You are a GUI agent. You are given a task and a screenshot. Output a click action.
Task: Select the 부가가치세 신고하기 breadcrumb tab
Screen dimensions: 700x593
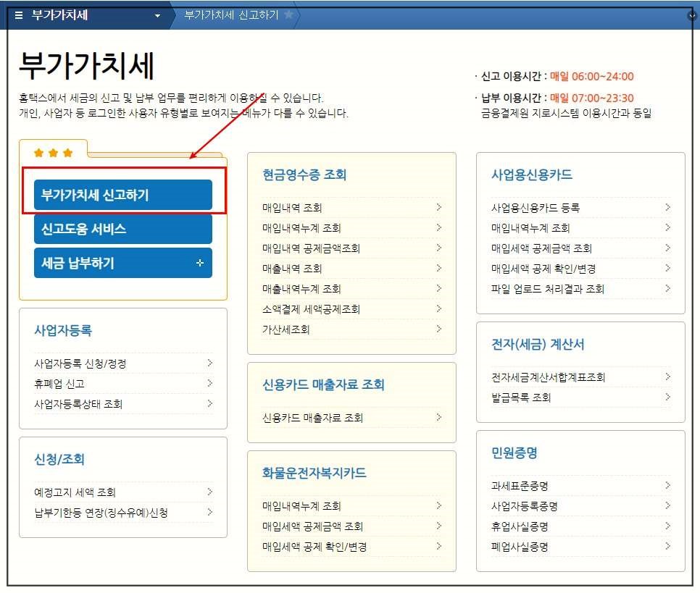(231, 14)
